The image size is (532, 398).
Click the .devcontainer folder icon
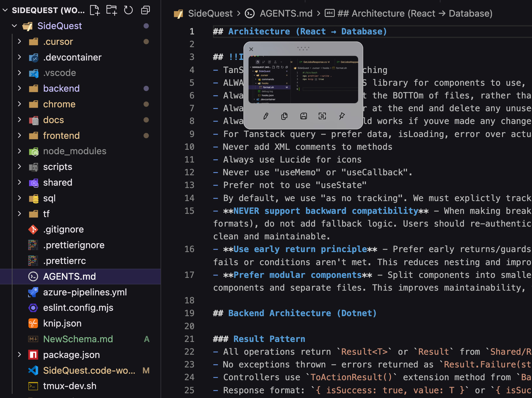pos(34,57)
